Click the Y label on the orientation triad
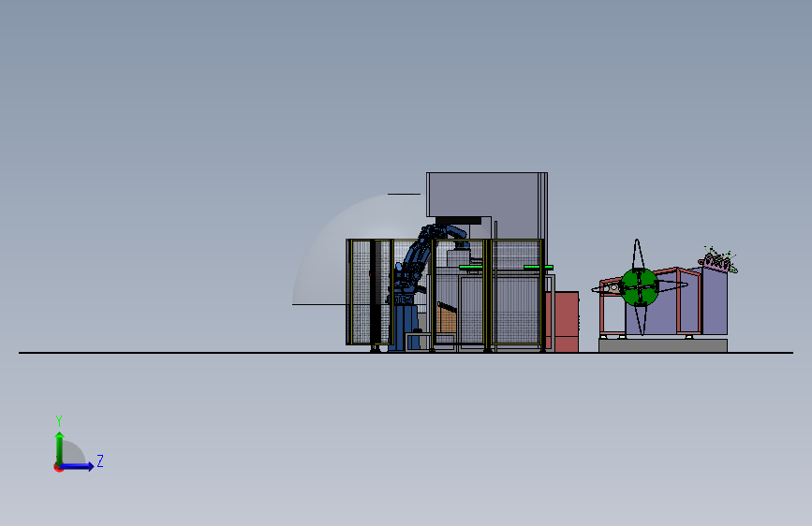Image resolution: width=812 pixels, height=526 pixels. pos(59,420)
